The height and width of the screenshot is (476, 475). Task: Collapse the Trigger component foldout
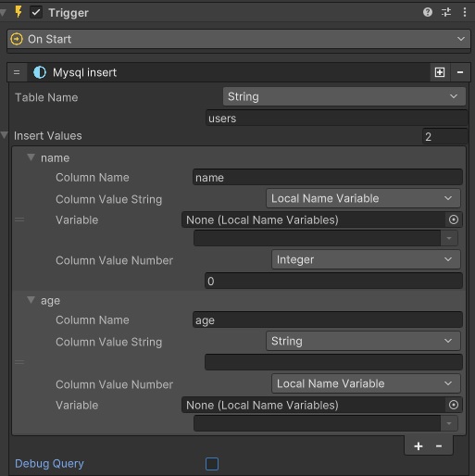[x=3, y=13]
